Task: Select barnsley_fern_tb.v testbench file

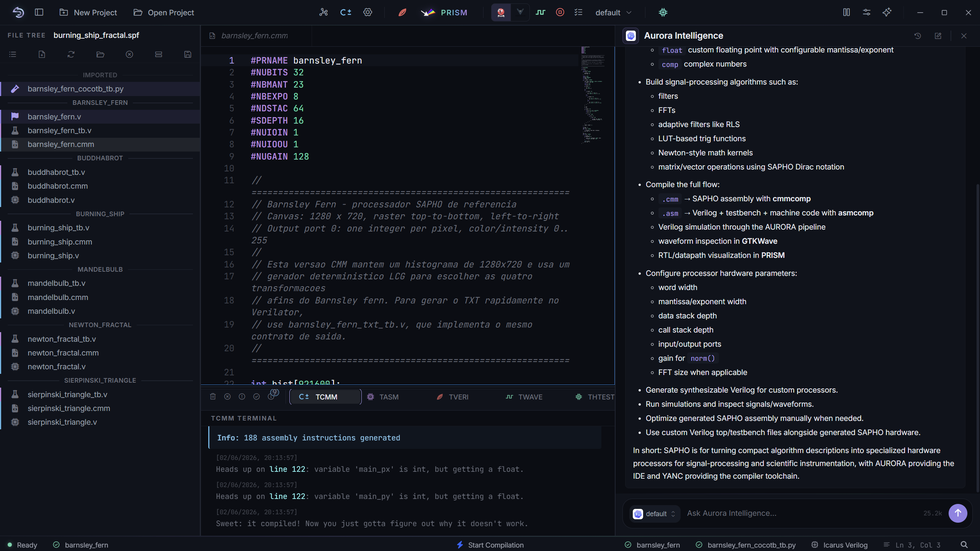Action: coord(100,130)
